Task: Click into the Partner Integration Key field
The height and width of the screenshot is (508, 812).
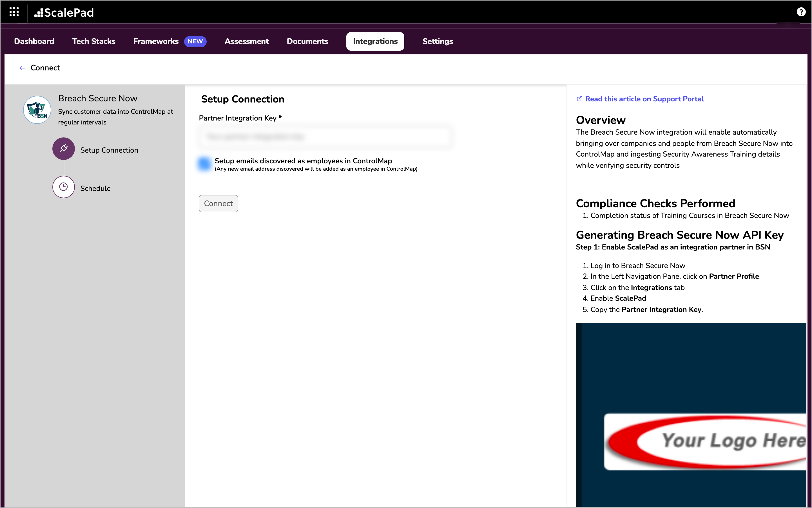Action: (325, 137)
